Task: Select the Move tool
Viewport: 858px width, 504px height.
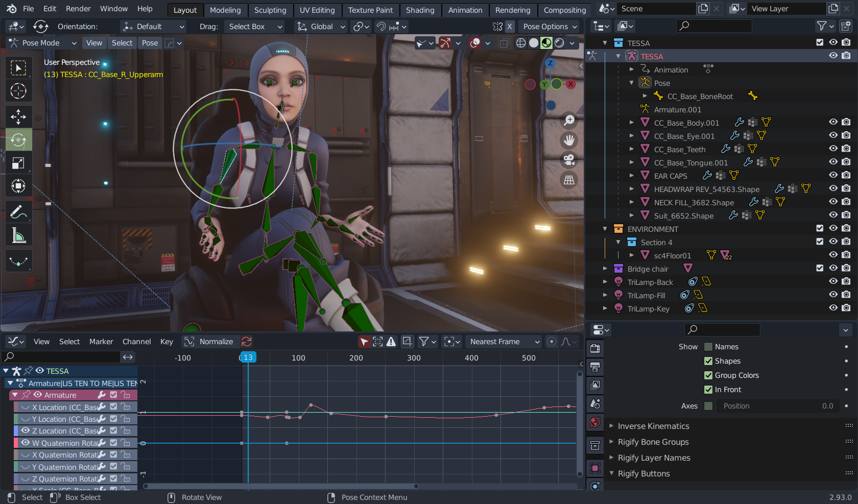Action: click(x=18, y=117)
